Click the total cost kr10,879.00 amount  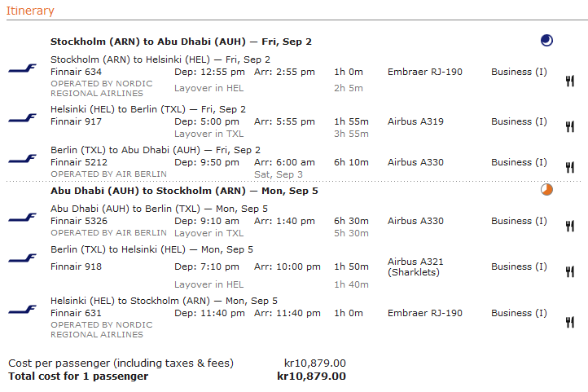[x=311, y=377]
